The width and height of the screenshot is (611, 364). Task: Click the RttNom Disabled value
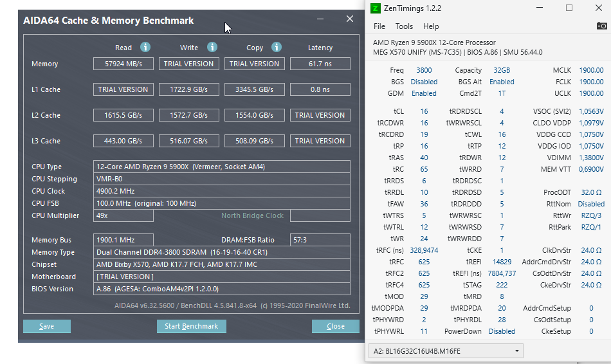click(x=591, y=205)
